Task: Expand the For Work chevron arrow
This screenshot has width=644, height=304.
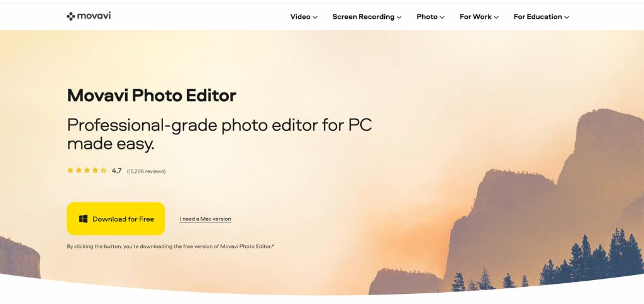Action: coord(496,17)
